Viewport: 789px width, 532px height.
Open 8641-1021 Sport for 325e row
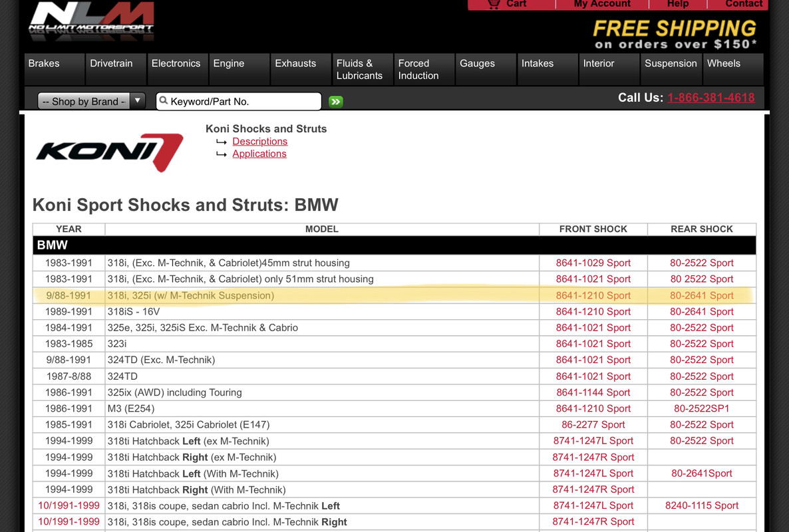(x=593, y=328)
